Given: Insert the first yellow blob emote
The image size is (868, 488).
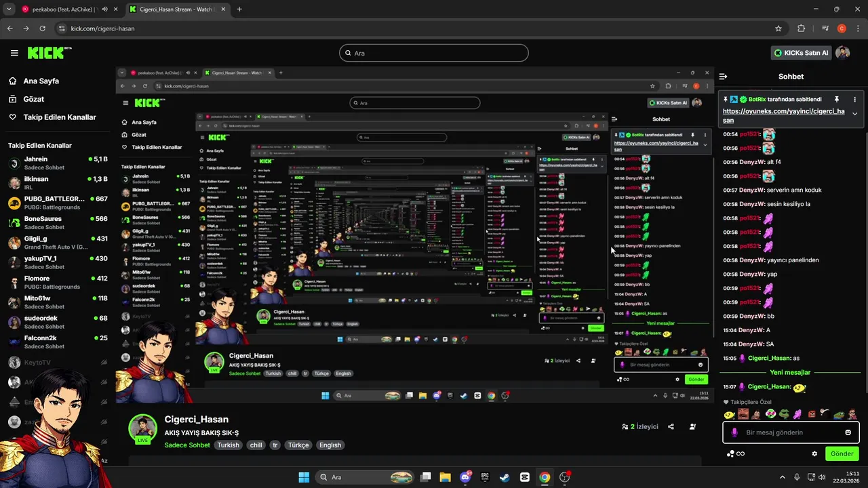Looking at the screenshot, I should click(729, 414).
